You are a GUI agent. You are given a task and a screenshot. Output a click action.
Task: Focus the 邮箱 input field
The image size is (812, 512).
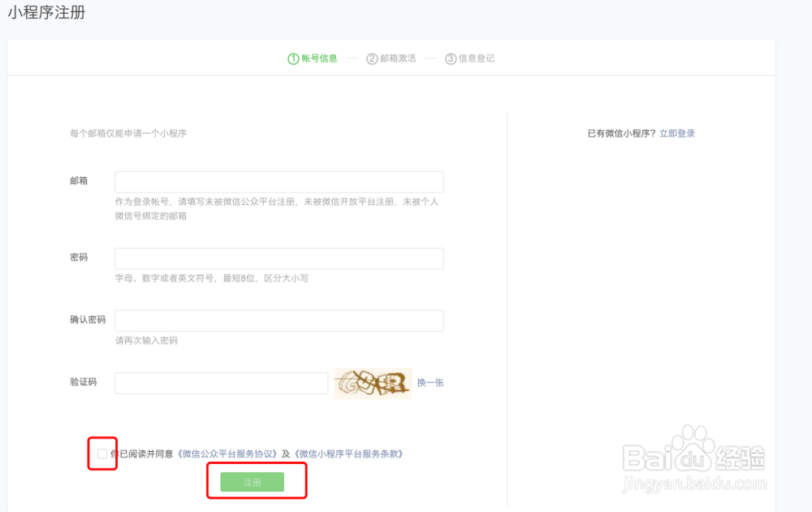[x=279, y=182]
